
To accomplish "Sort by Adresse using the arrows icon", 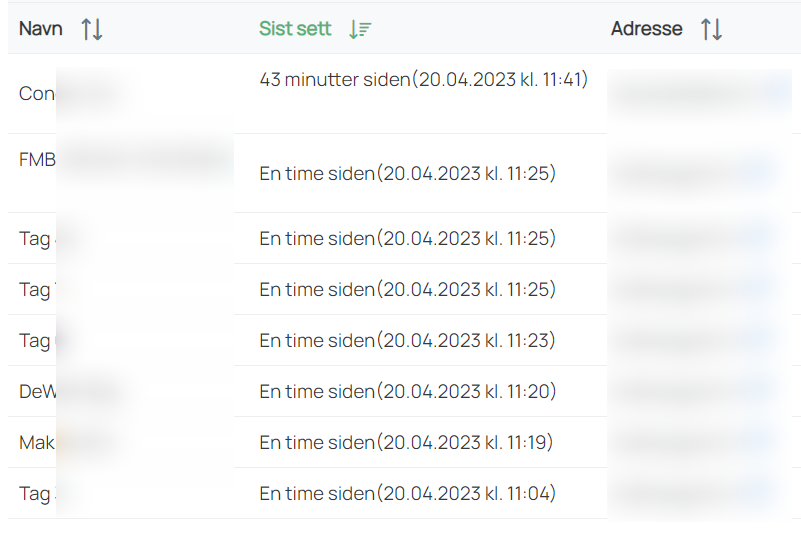I will pos(712,29).
